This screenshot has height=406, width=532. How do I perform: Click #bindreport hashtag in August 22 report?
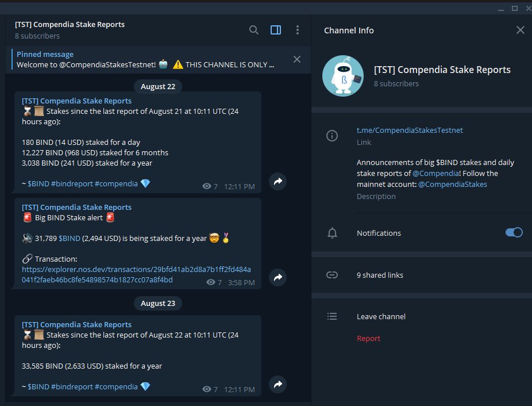click(x=72, y=184)
